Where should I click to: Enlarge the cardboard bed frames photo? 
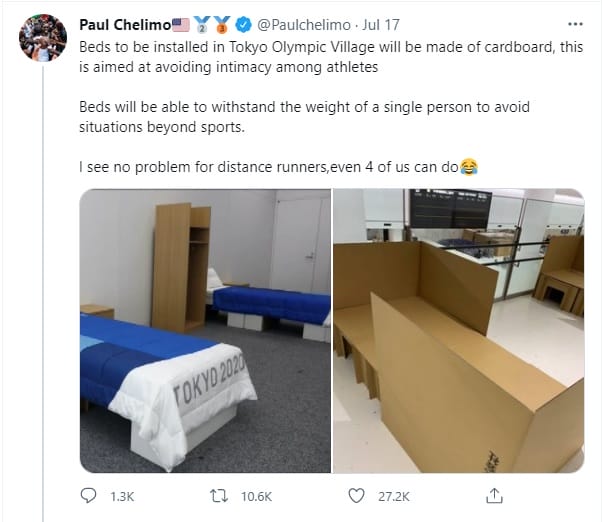point(458,330)
